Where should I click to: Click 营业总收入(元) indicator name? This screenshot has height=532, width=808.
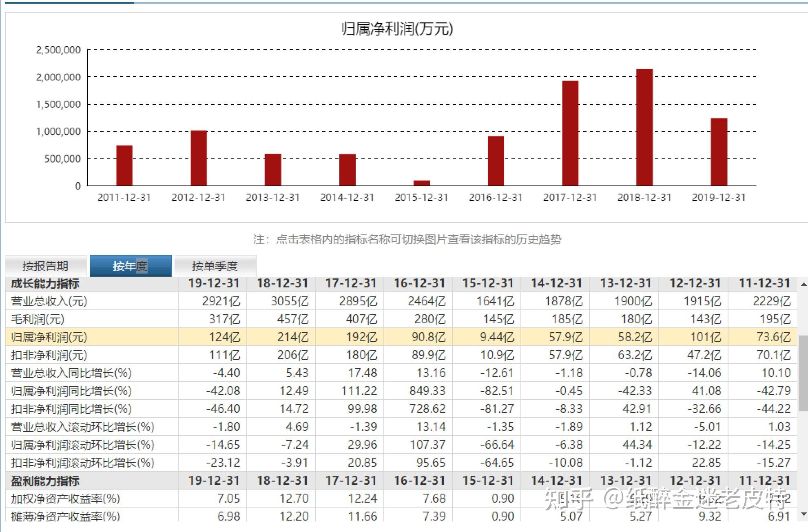pos(49,301)
